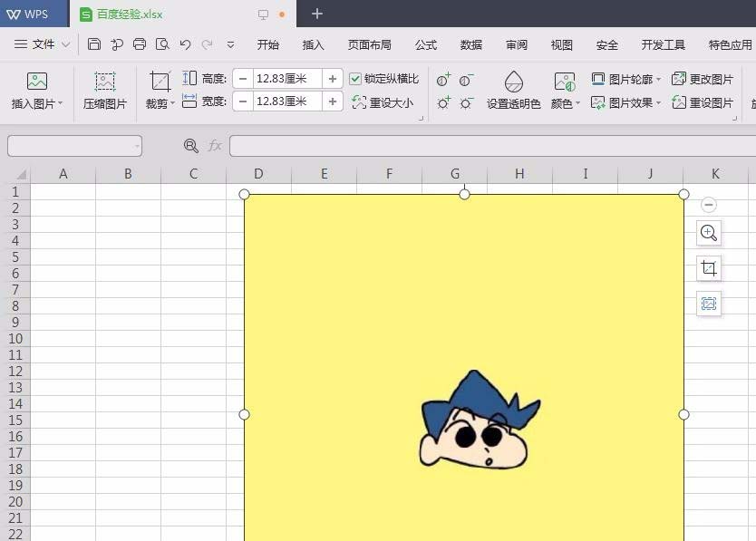The image size is (756, 541).
Task: Open the Developer Tools (开发工具) tab
Action: tap(664, 44)
